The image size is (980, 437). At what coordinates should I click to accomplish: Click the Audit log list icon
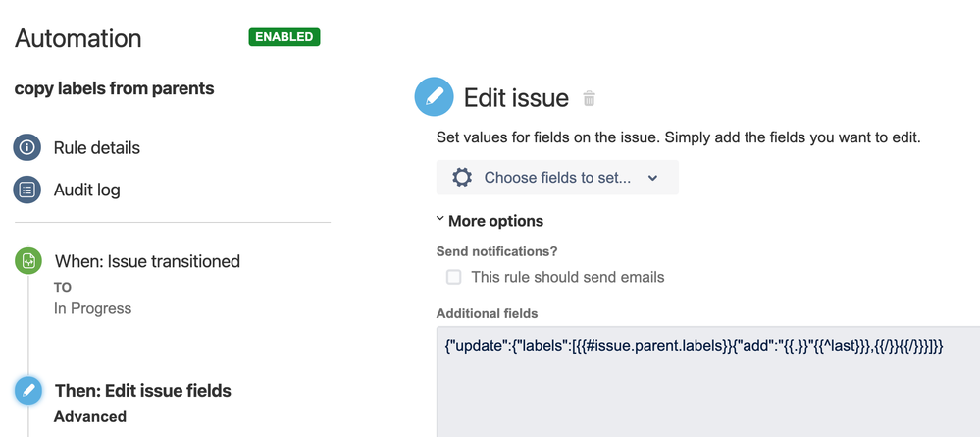[26, 190]
